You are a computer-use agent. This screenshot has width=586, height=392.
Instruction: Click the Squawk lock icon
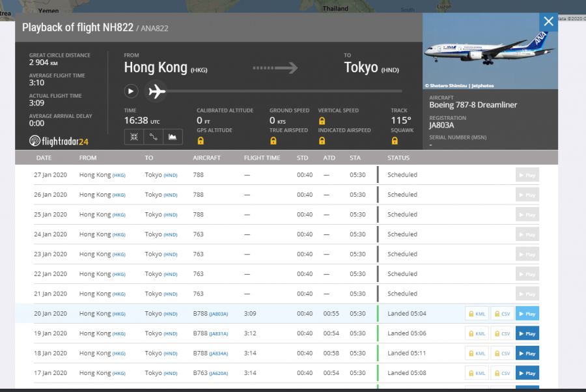tap(395, 141)
